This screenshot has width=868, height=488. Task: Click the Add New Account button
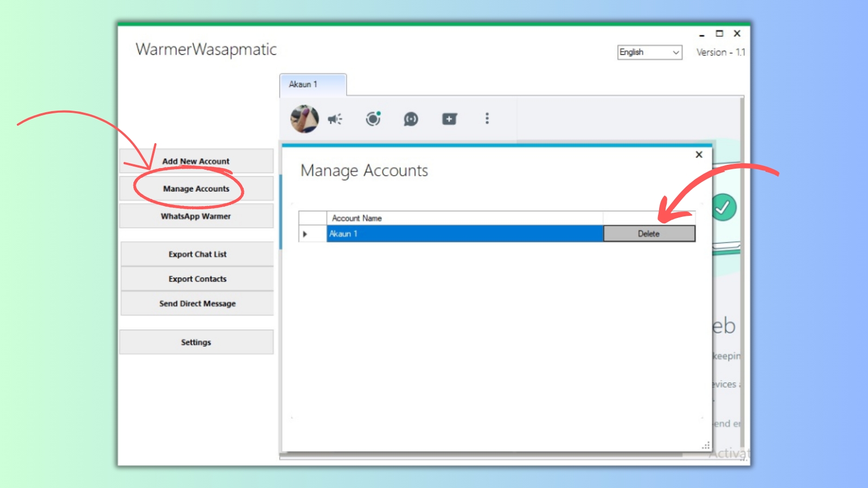tap(196, 161)
